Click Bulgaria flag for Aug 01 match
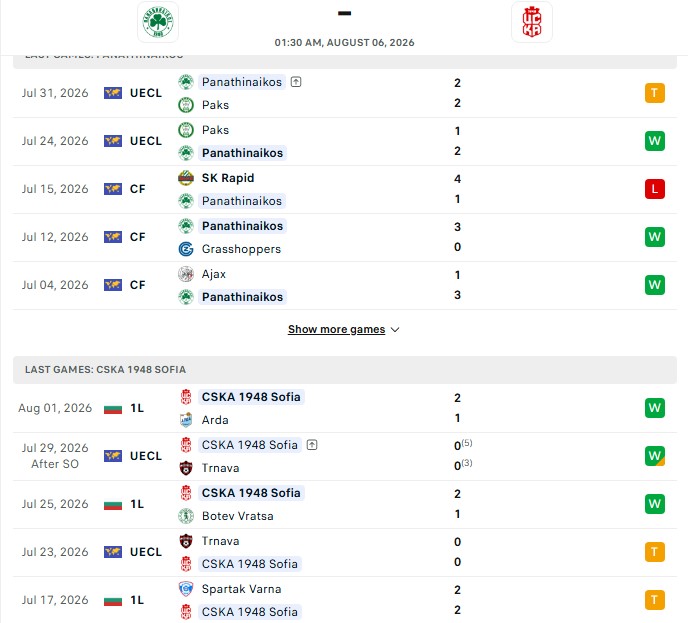688x623 pixels. click(x=113, y=408)
